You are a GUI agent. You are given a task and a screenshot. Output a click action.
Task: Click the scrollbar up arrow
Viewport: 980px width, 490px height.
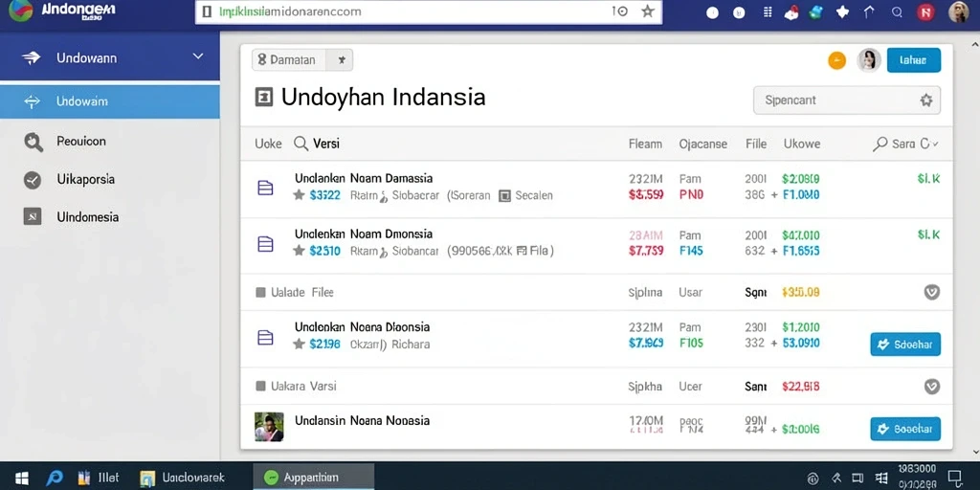coord(973,44)
